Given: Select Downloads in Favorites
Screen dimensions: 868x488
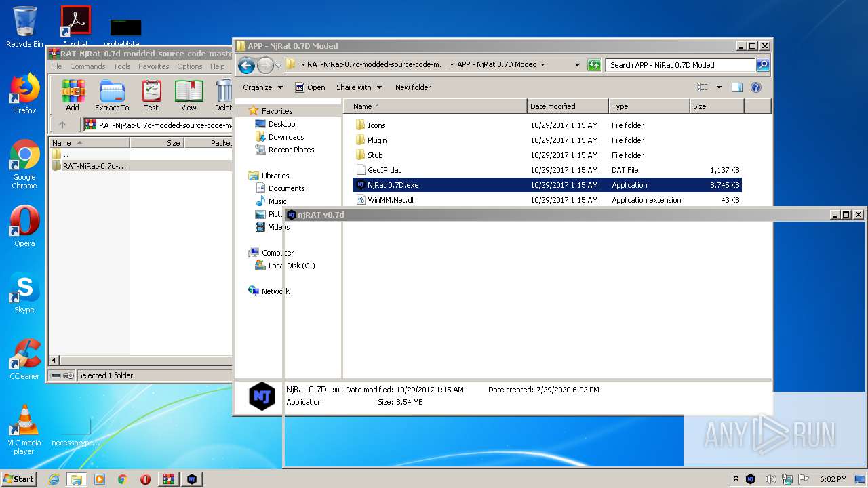Looking at the screenshot, I should click(285, 137).
